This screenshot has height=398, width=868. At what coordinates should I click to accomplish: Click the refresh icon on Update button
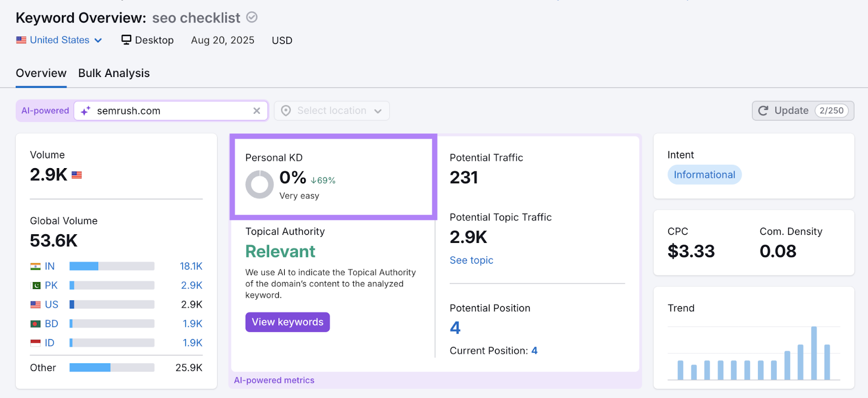[763, 111]
